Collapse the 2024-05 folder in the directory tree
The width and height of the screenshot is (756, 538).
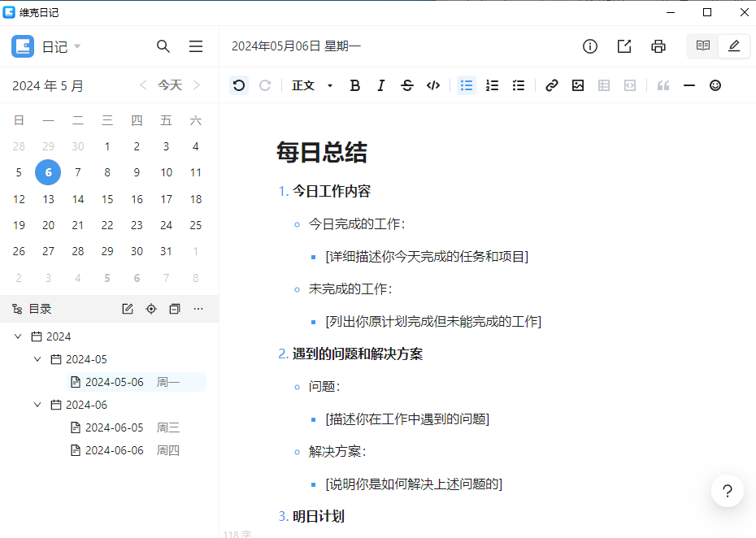37,358
